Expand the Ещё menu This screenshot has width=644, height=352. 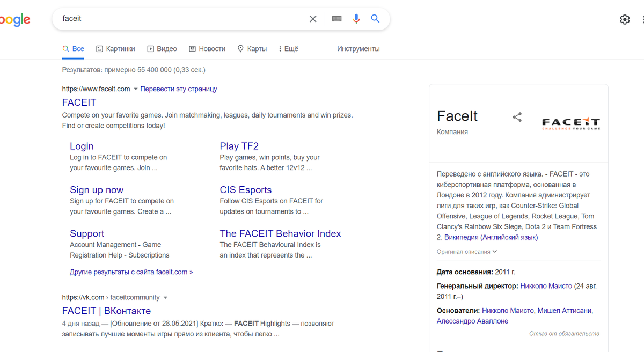pos(288,49)
